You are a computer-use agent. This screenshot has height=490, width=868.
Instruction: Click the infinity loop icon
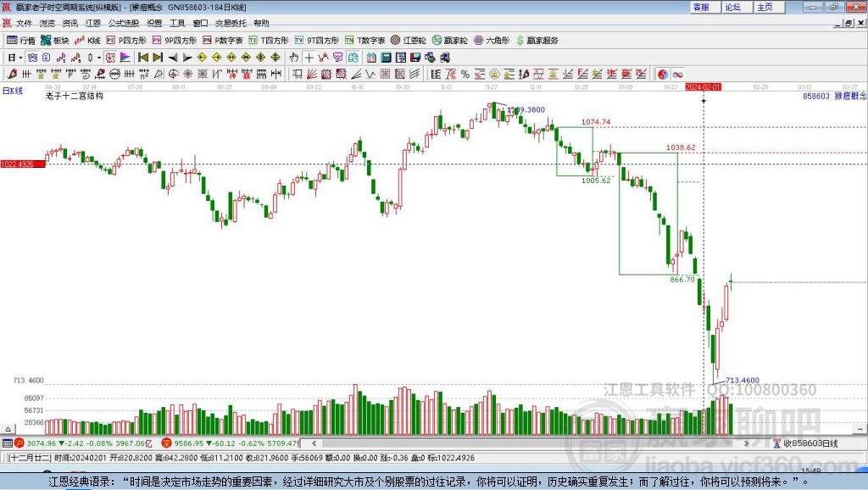click(x=677, y=74)
